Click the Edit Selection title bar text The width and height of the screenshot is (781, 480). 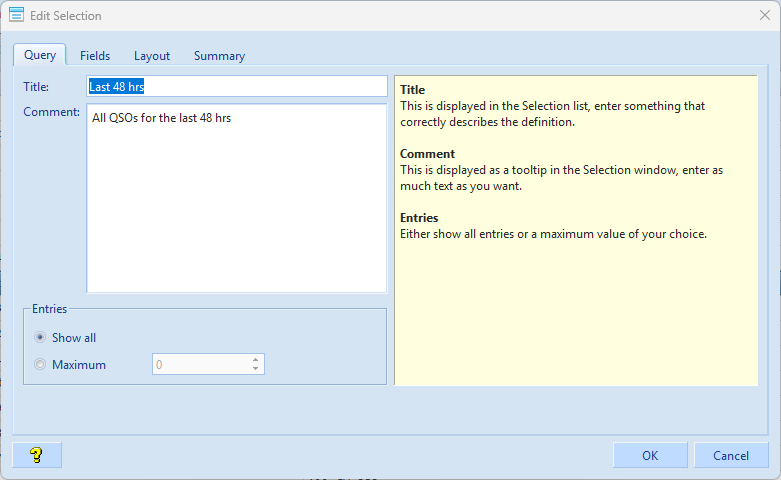coord(66,16)
